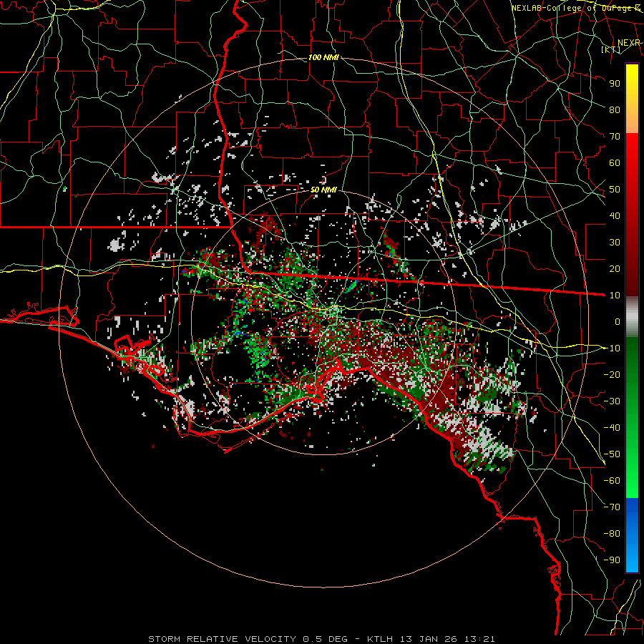
Task: Click "STORM RELATIVE VELOCITY" in the bottom caption
Action: point(222,639)
